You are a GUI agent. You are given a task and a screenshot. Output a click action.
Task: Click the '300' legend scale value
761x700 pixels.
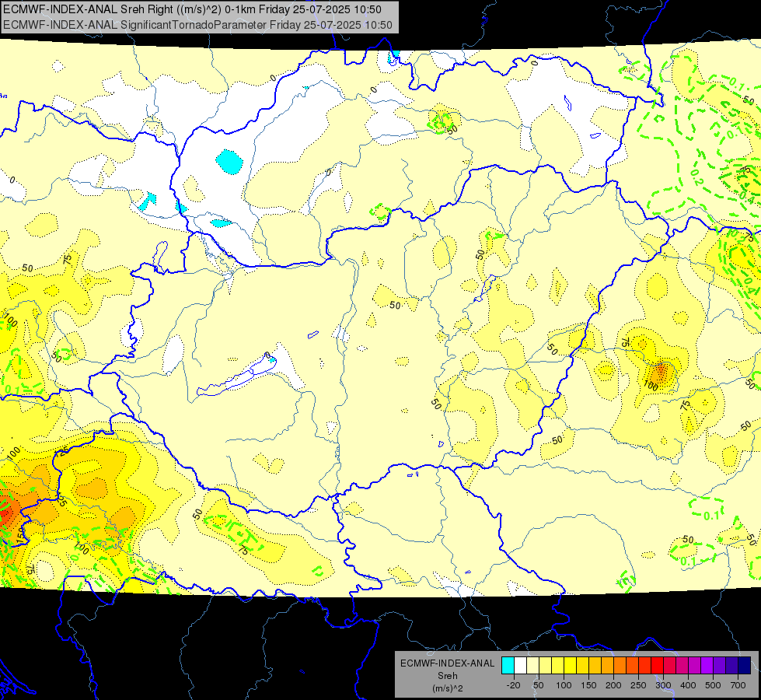click(x=663, y=685)
